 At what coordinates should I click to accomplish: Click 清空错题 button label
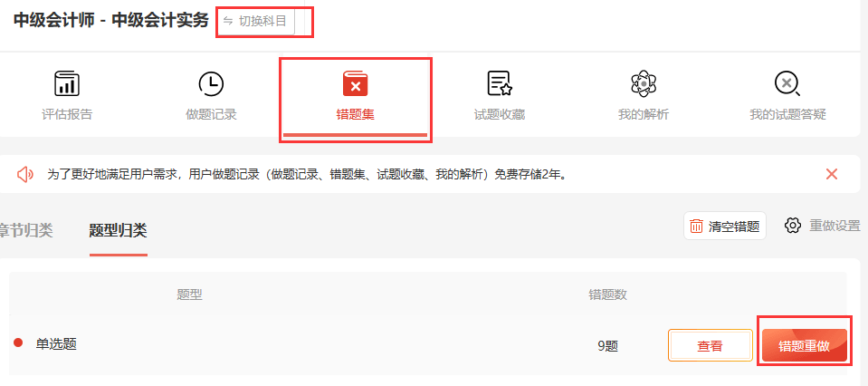pos(734,226)
